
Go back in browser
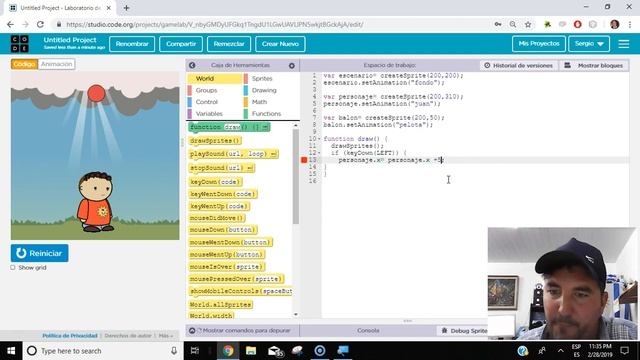(10, 24)
